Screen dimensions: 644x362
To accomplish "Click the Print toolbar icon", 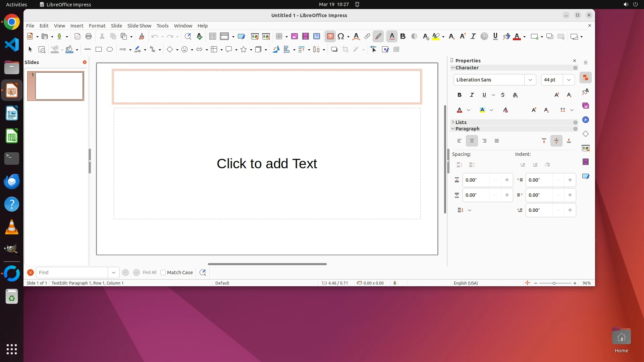I will tap(89, 37).
